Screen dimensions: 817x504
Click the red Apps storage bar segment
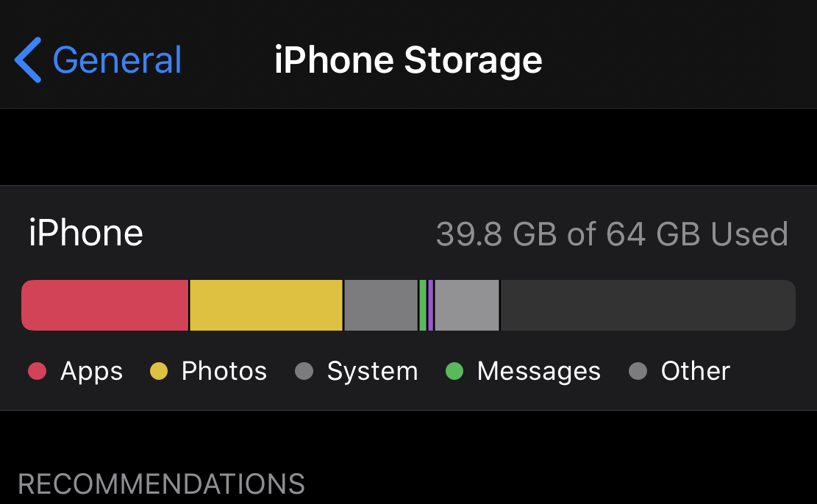point(104,305)
